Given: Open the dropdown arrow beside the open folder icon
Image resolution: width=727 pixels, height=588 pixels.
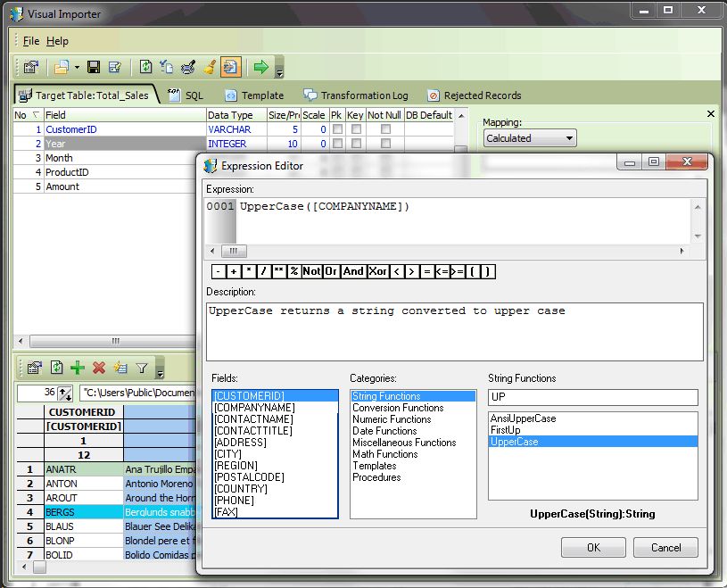Looking at the screenshot, I should coord(77,67).
